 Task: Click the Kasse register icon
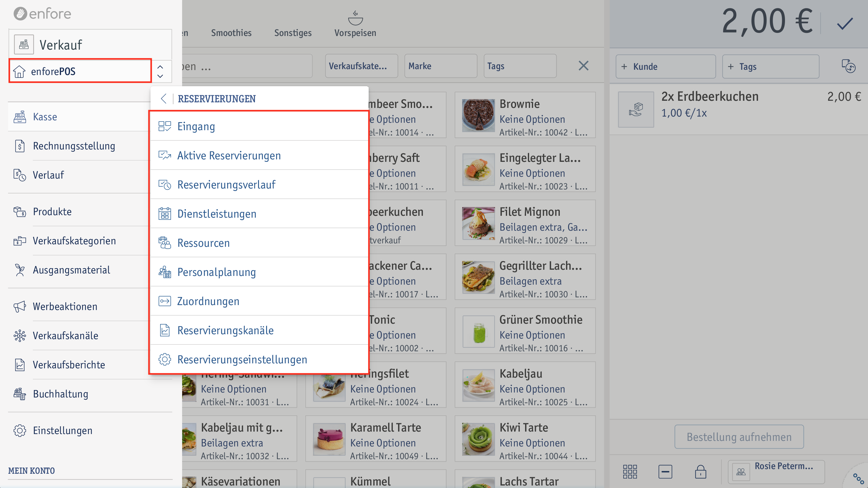pyautogui.click(x=20, y=117)
